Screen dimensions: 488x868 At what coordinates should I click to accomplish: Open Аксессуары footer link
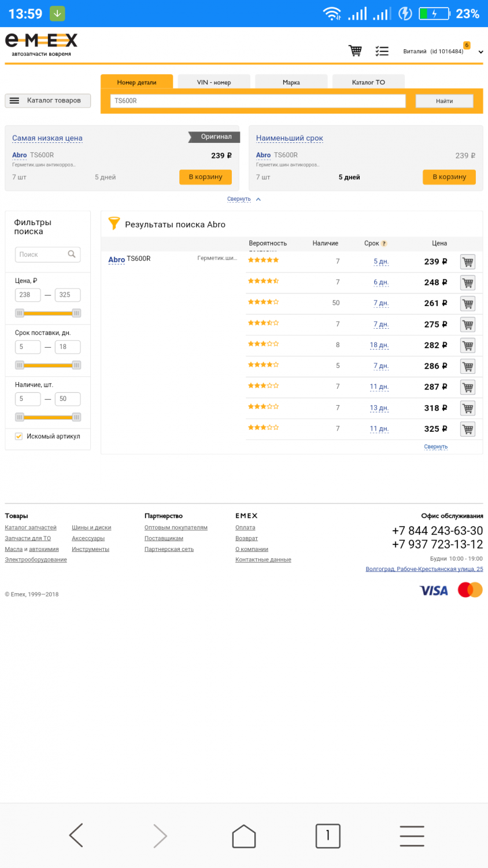[88, 539]
